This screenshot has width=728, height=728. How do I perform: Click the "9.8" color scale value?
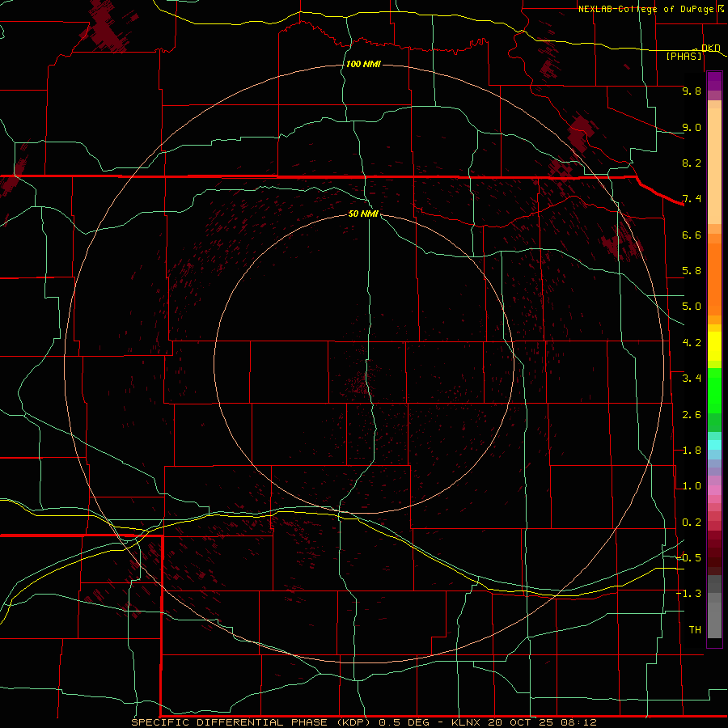(692, 91)
